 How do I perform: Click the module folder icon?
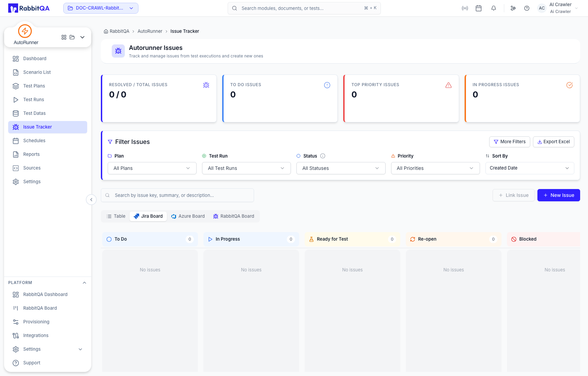coord(72,37)
